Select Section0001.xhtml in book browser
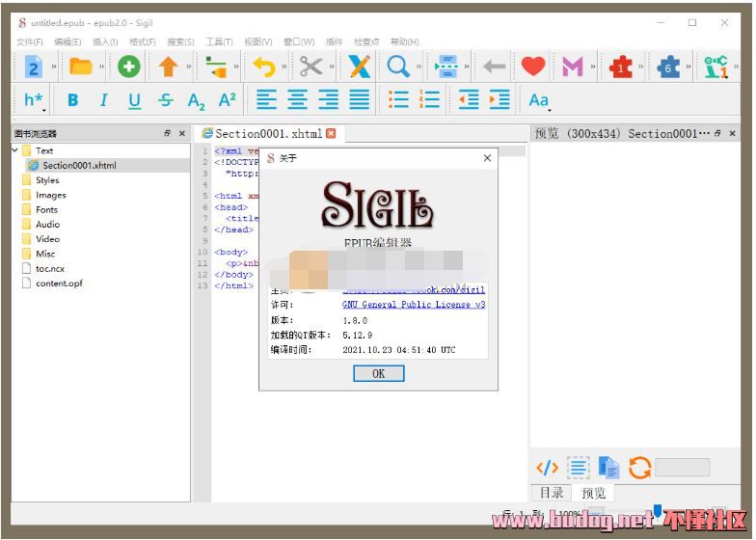The height and width of the screenshot is (540, 756). click(79, 166)
